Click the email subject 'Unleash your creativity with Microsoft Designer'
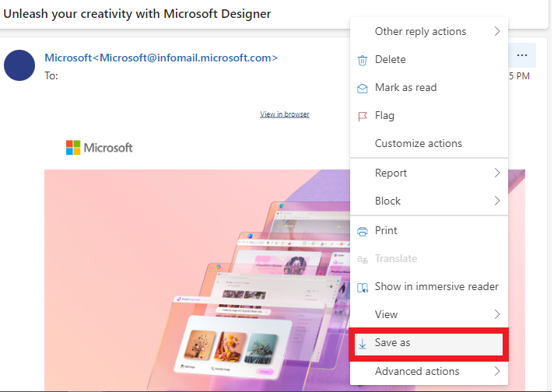The width and height of the screenshot is (554, 392). click(137, 14)
